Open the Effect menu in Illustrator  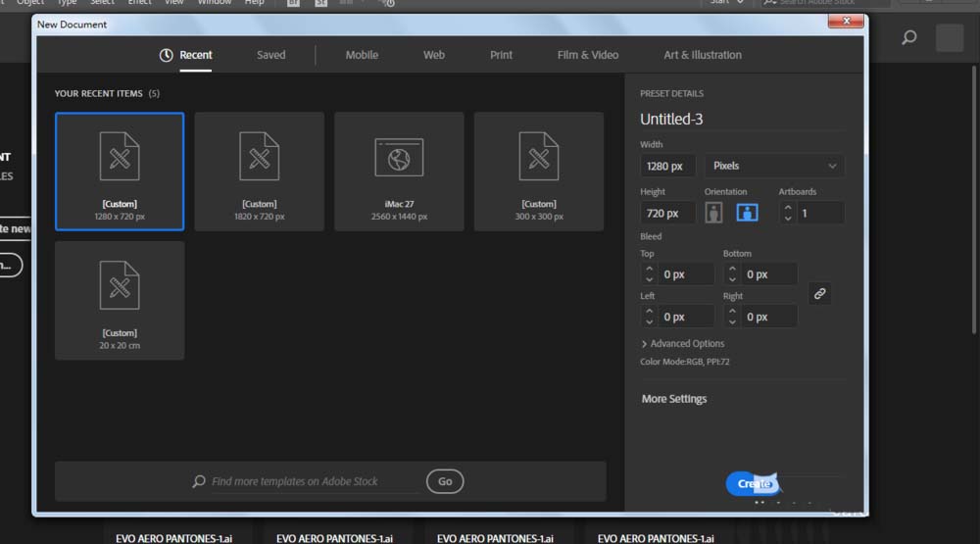[x=139, y=3]
